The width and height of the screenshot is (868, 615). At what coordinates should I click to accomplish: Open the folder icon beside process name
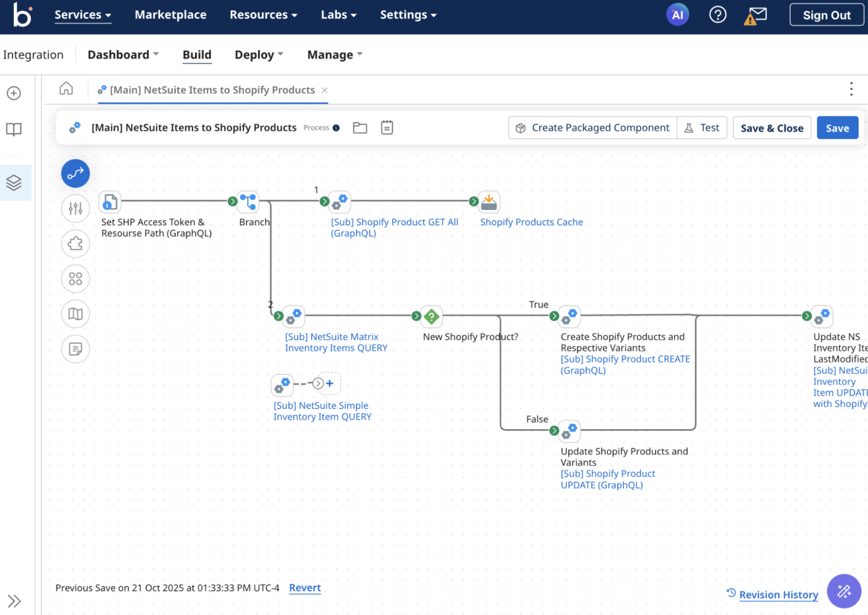point(360,128)
